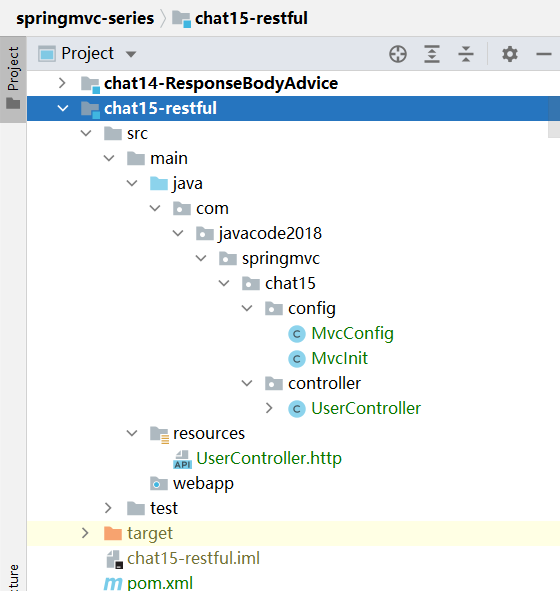Hide the Project panel with the minus icon
Screen dimensions: 560x591
pos(544,54)
